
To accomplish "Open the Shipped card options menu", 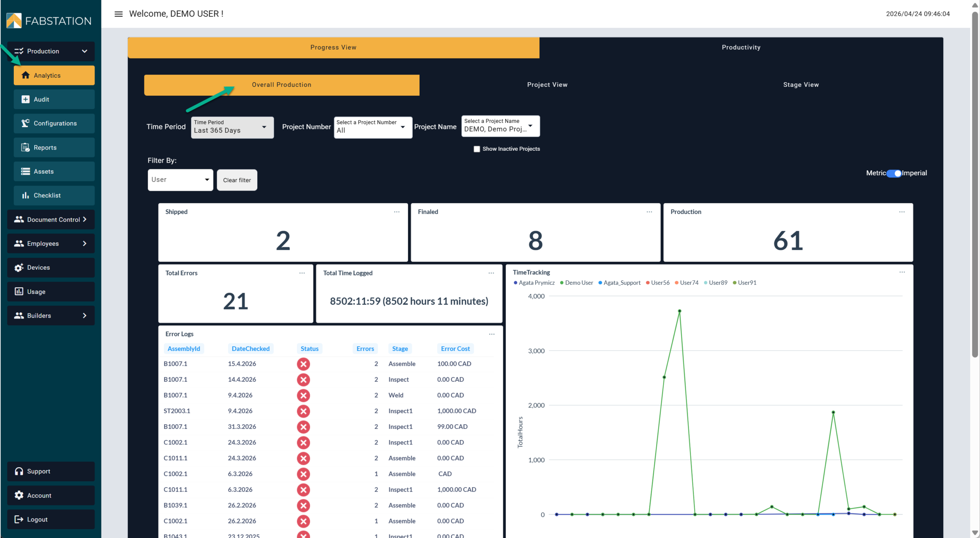I will pos(397,212).
